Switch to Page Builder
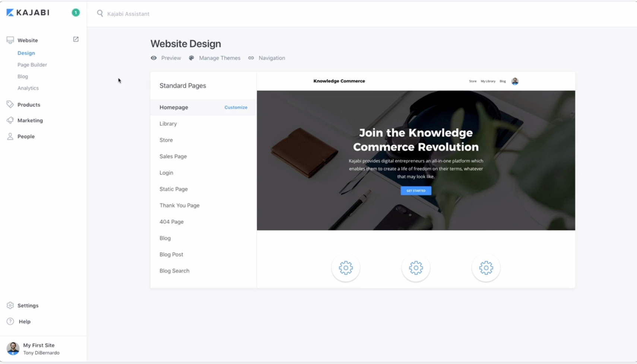This screenshot has height=364, width=637. tap(32, 64)
